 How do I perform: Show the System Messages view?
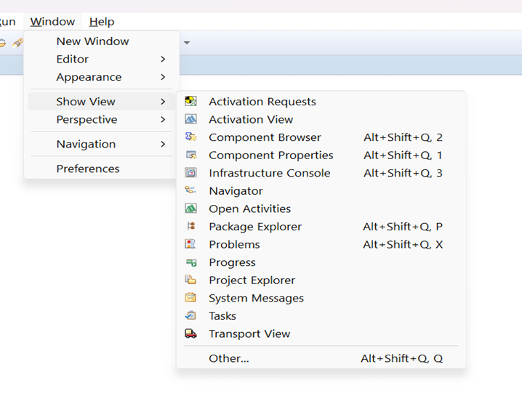tap(321, 298)
